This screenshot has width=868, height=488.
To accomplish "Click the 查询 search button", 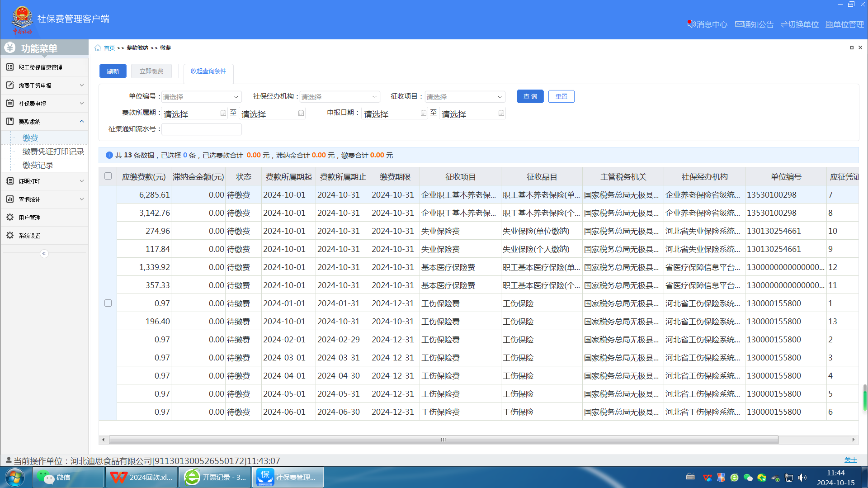I will point(530,97).
